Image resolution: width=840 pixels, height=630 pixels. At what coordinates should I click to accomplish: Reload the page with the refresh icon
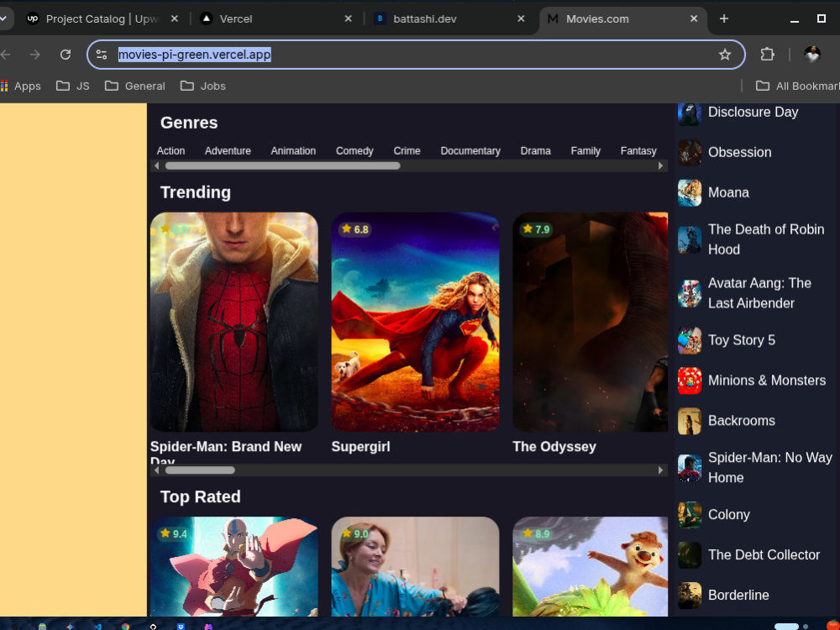pyautogui.click(x=66, y=54)
